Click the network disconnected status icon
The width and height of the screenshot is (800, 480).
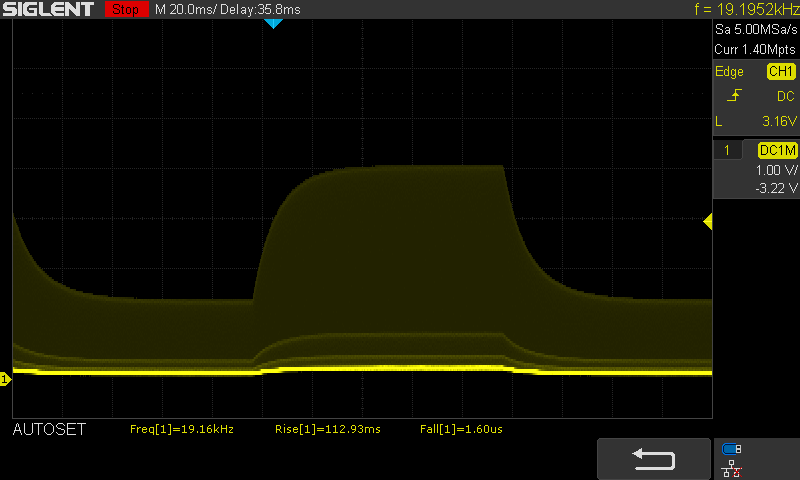(732, 469)
